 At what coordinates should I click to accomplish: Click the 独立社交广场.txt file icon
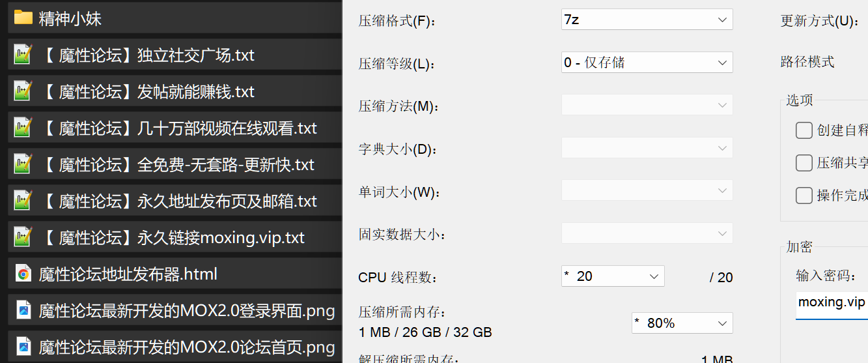click(23, 55)
